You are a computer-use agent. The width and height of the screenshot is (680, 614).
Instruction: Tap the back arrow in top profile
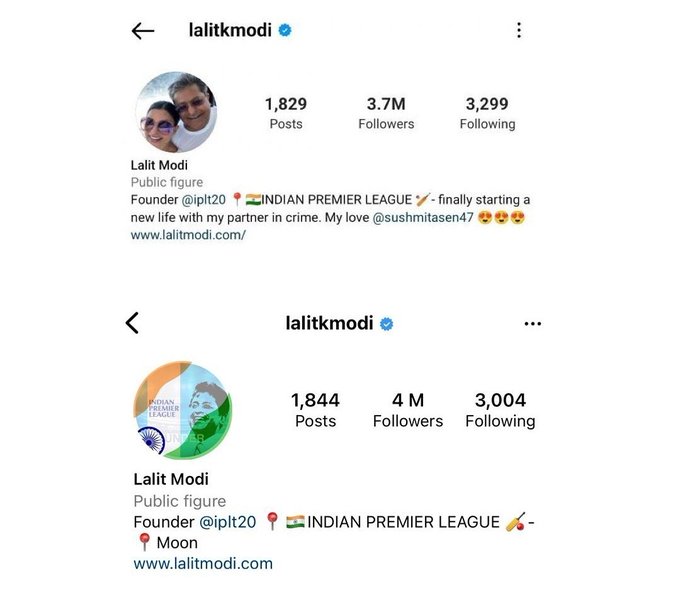coord(143,31)
